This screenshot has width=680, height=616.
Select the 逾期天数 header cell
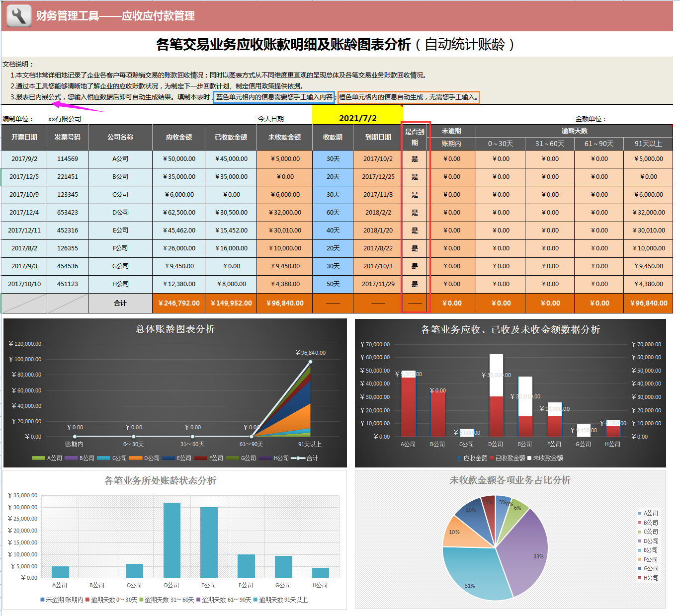[574, 131]
